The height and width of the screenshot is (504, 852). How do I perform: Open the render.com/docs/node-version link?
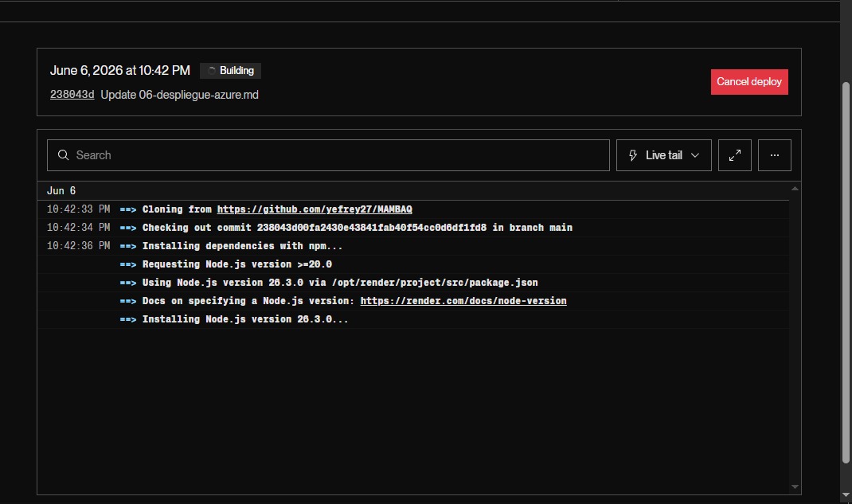coord(463,301)
